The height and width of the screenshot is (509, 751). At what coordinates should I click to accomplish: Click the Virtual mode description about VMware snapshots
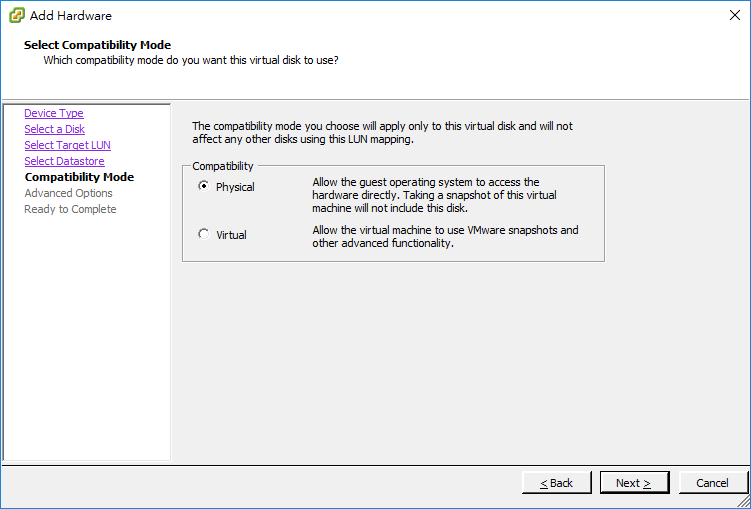coord(445,237)
